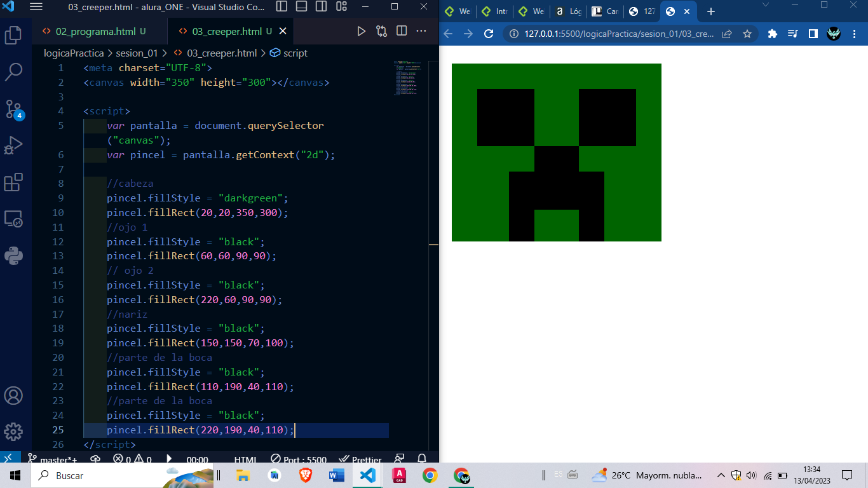Viewport: 868px width, 488px height.
Task: Open media controls in browser toolbar
Action: pos(792,34)
